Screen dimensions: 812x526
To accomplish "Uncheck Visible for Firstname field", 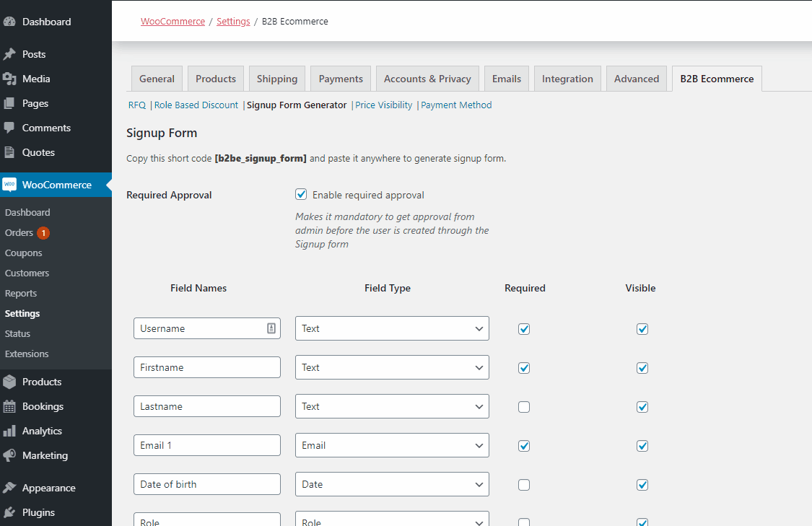I will [642, 367].
